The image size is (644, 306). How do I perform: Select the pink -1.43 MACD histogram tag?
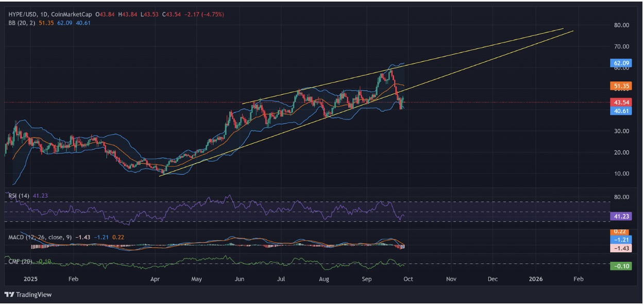pos(620,248)
